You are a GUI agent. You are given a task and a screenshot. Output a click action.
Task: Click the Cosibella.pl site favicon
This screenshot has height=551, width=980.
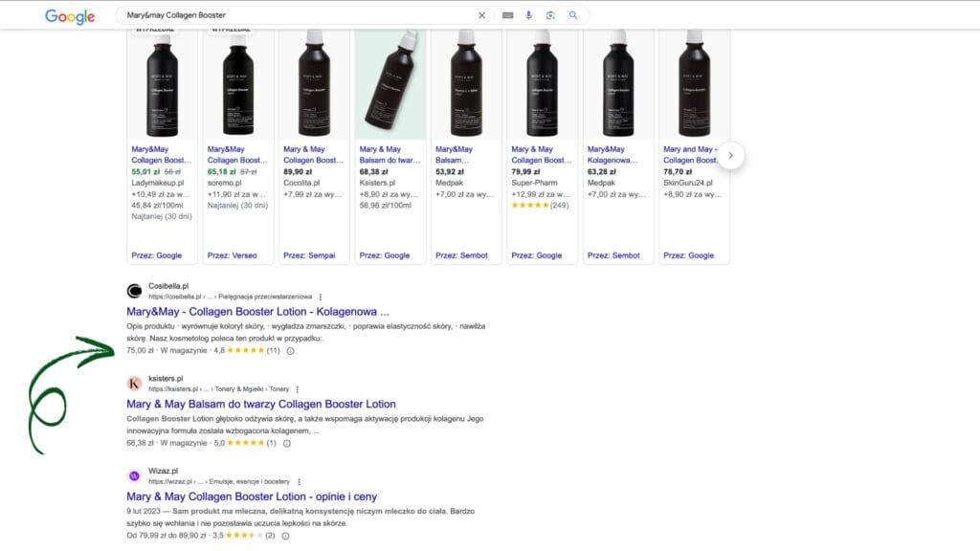[134, 288]
